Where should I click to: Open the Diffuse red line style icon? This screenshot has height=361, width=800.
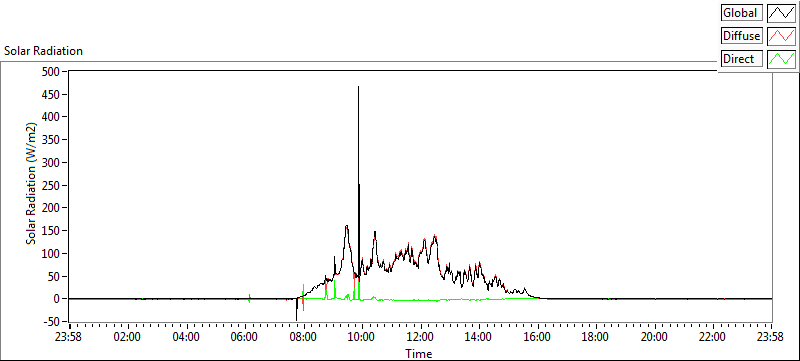pos(782,36)
